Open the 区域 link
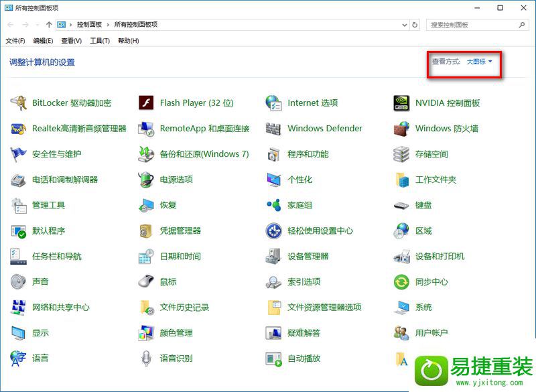The image size is (536, 392). pyautogui.click(x=423, y=231)
